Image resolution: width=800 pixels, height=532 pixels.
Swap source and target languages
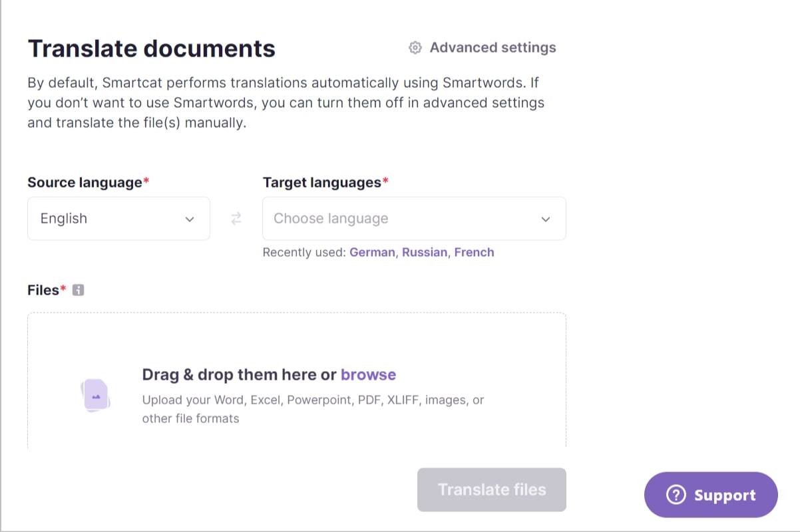(235, 218)
